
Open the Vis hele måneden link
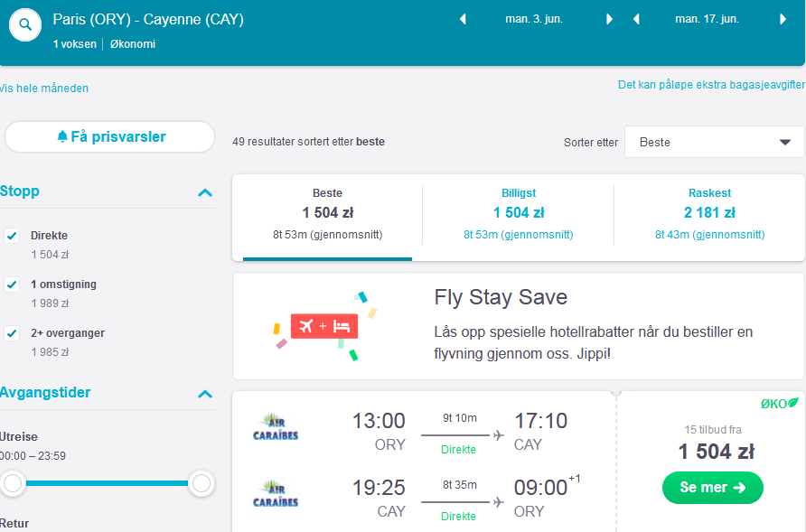point(44,89)
